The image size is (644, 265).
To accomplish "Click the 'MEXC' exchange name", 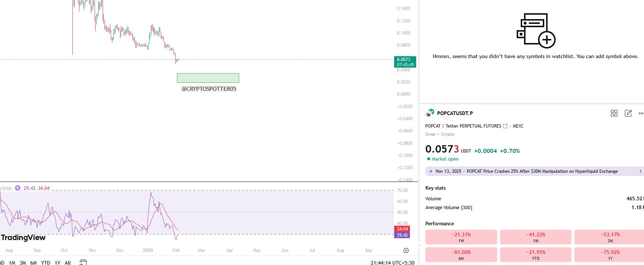I will [x=518, y=126].
